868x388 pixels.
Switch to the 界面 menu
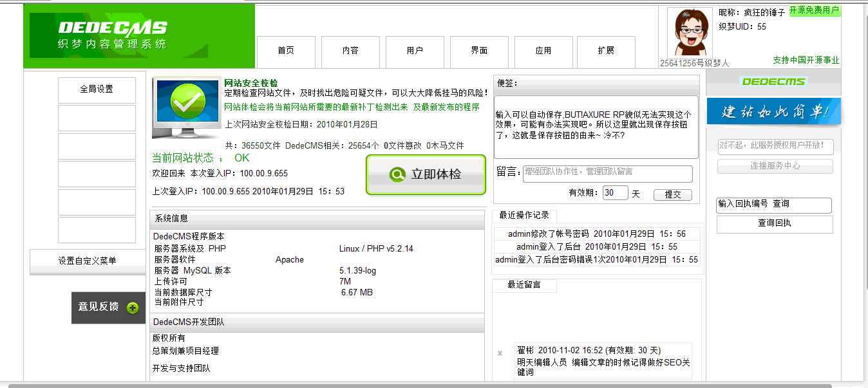click(x=479, y=51)
